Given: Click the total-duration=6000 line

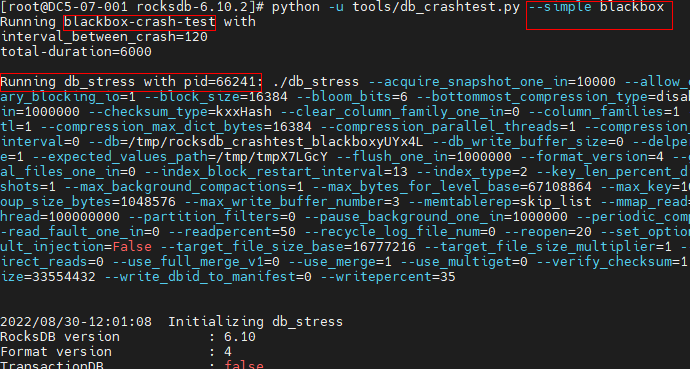Looking at the screenshot, I should pos(76,52).
